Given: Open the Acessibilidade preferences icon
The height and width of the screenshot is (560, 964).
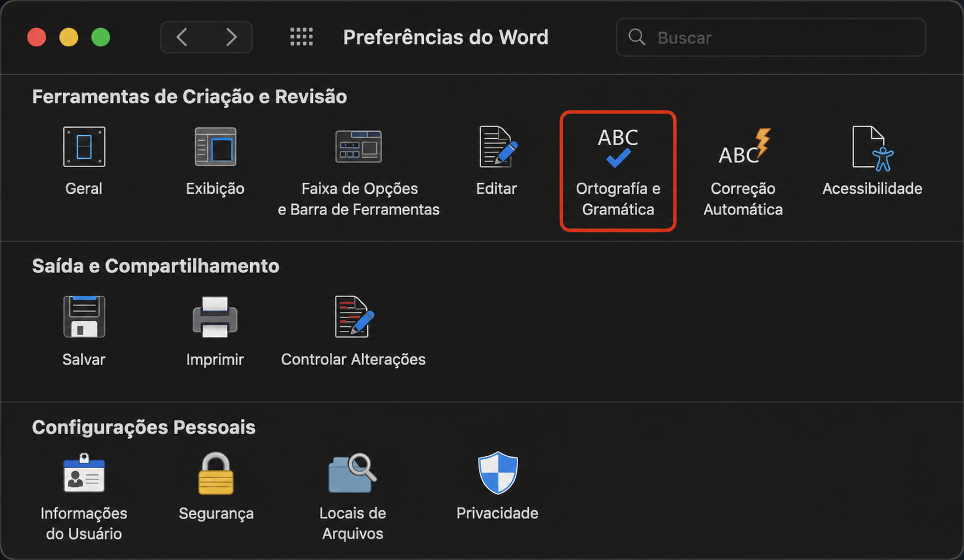Looking at the screenshot, I should pyautogui.click(x=873, y=148).
